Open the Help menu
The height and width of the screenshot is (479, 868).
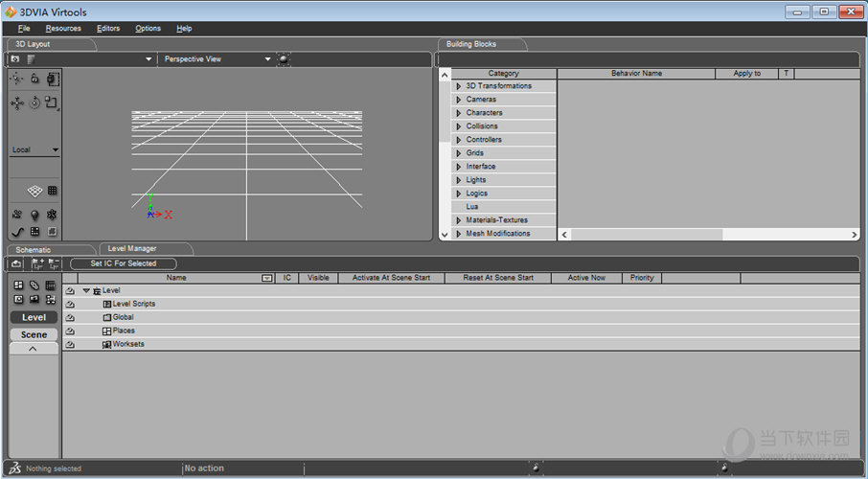[184, 28]
